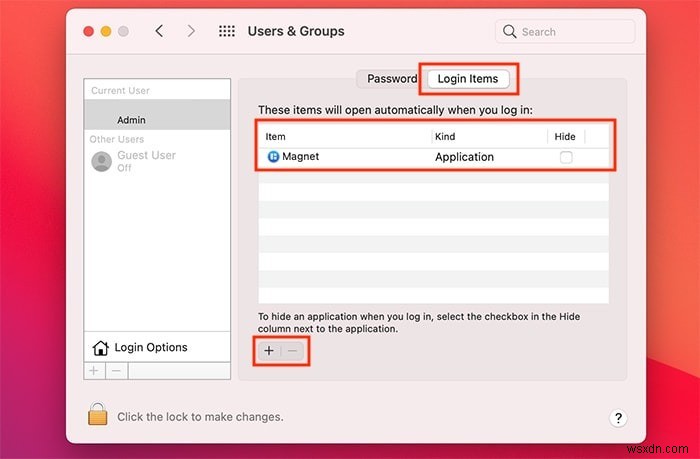This screenshot has width=700, height=459.
Task: Add a user with sidebar plus button
Action: click(x=94, y=371)
